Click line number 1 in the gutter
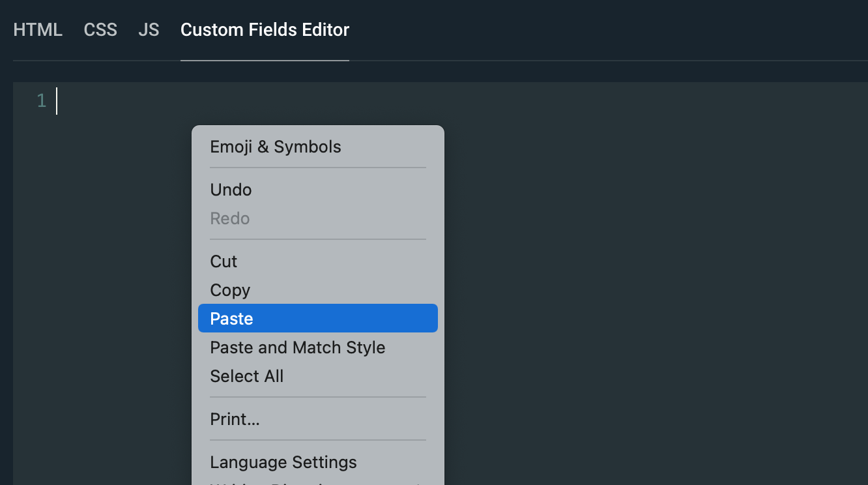Viewport: 868px width, 485px height. click(x=42, y=101)
